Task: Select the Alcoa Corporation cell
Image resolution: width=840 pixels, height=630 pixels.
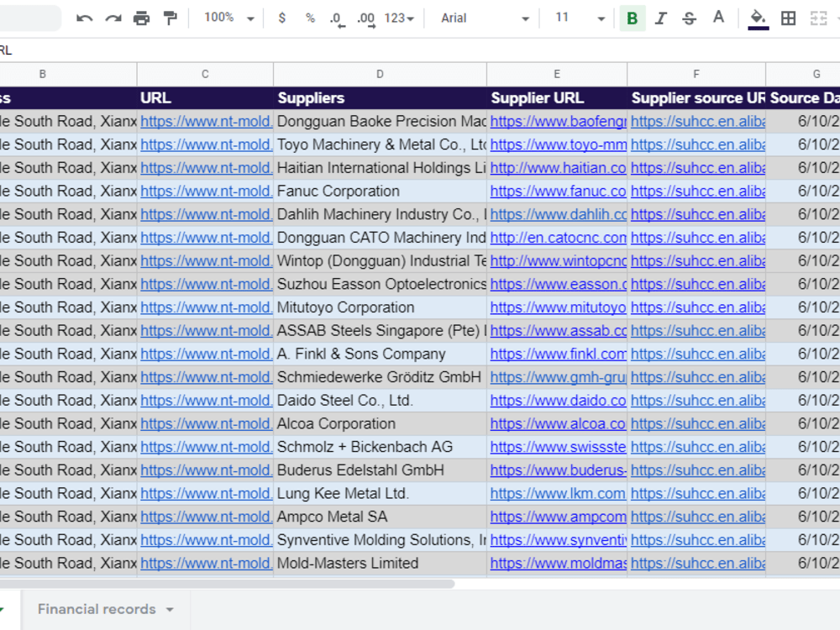Action: (380, 423)
